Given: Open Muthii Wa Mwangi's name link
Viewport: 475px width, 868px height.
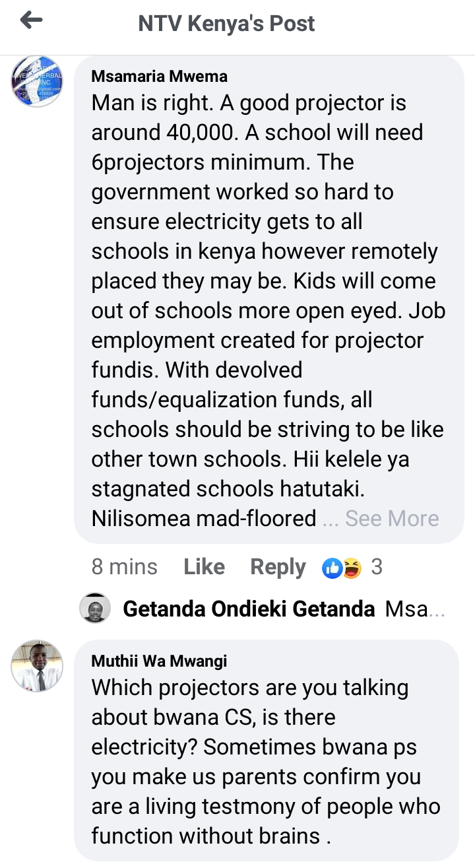Looking at the screenshot, I should 159,660.
